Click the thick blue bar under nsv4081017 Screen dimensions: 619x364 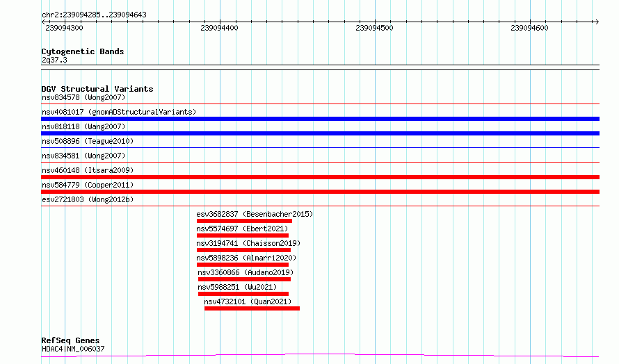point(320,119)
